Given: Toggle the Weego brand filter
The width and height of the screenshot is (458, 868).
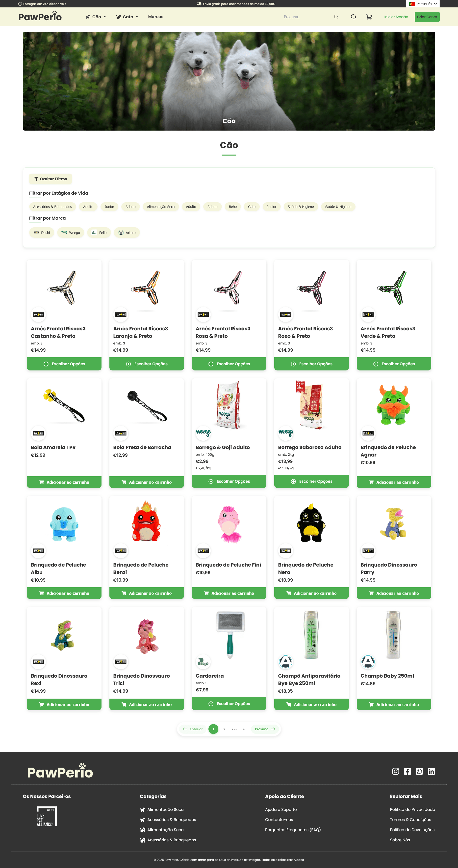Looking at the screenshot, I should click(x=71, y=232).
